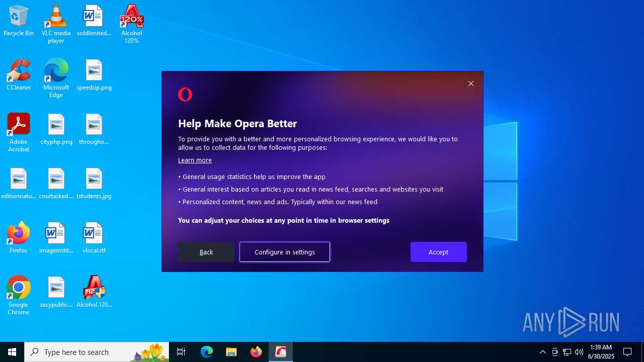The width and height of the screenshot is (644, 362).
Task: Open the Learn more link
Action: pos(195,160)
